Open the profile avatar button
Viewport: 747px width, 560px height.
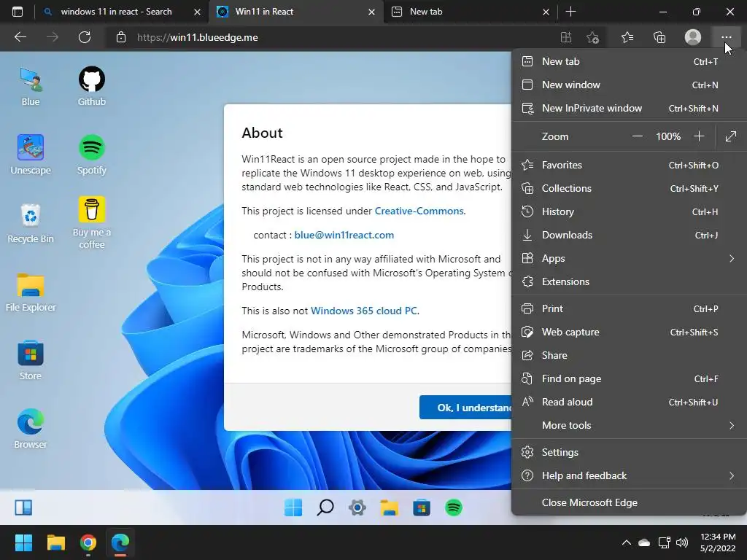(693, 37)
